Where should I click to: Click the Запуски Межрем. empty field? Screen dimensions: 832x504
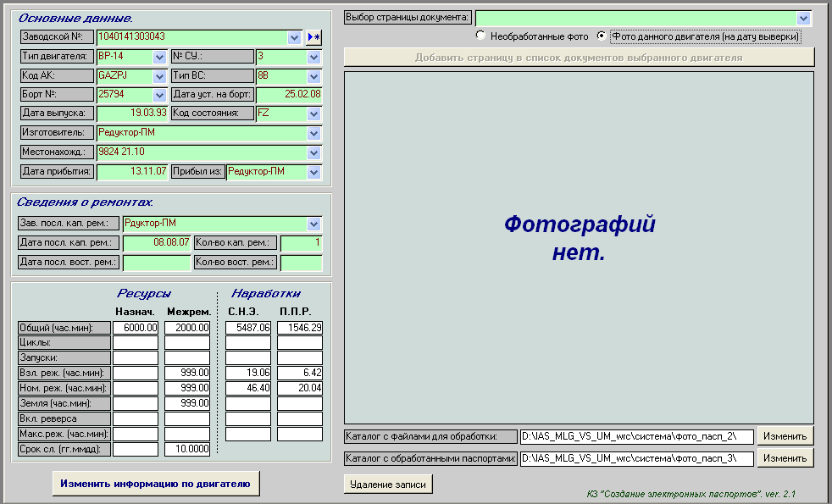pos(187,357)
